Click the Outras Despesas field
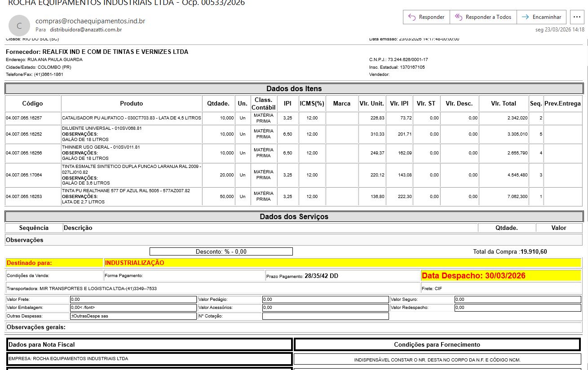The height and width of the screenshot is (370, 588). tap(133, 316)
